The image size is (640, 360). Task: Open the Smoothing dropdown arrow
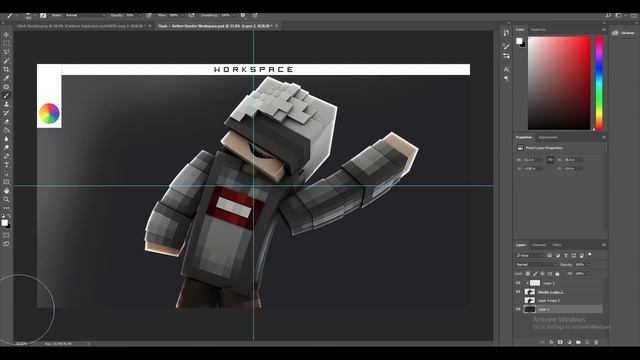234,15
